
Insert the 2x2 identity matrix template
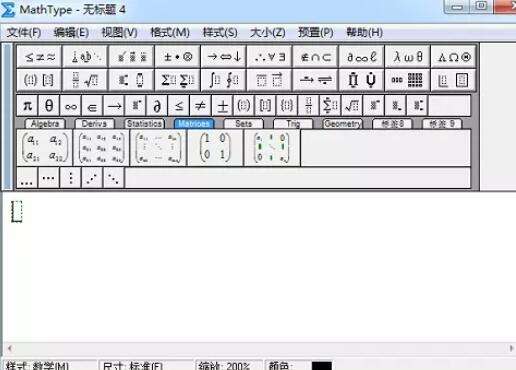coord(215,148)
